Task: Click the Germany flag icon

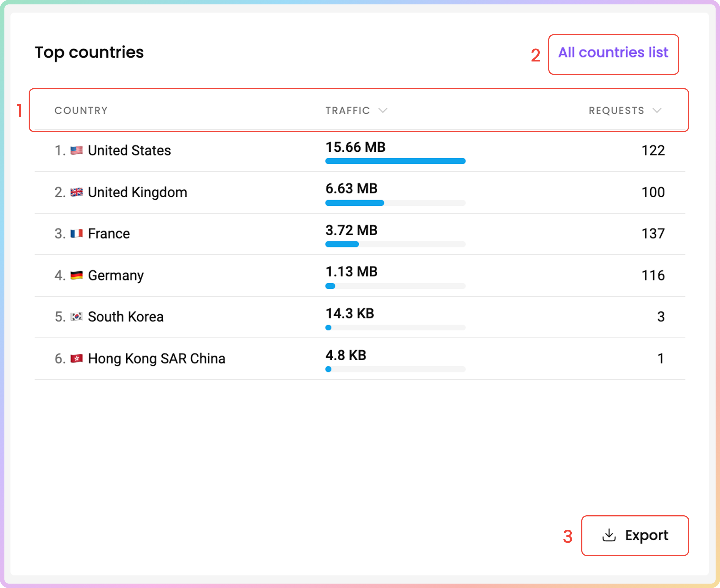Action: [x=76, y=275]
